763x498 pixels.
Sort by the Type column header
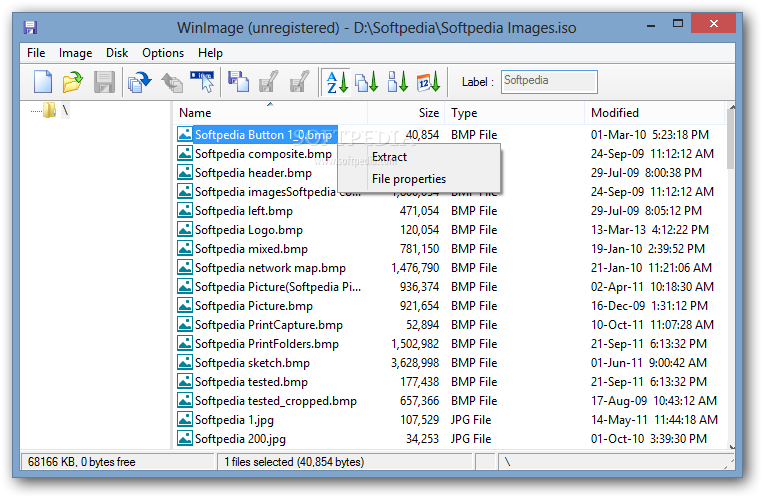515,113
